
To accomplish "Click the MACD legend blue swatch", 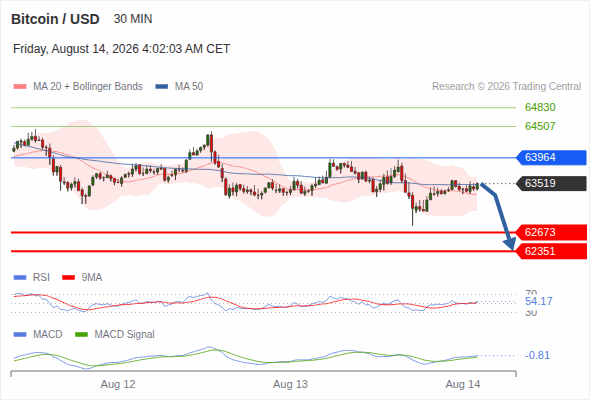I will (x=20, y=335).
